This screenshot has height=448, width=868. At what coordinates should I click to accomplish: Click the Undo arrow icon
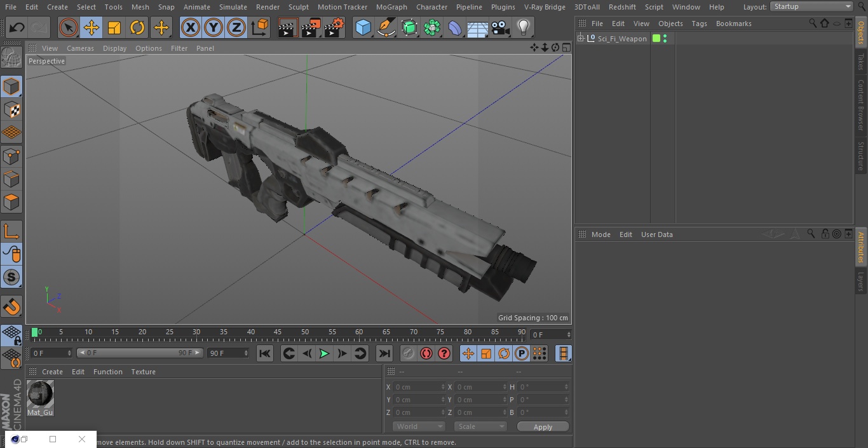click(17, 27)
